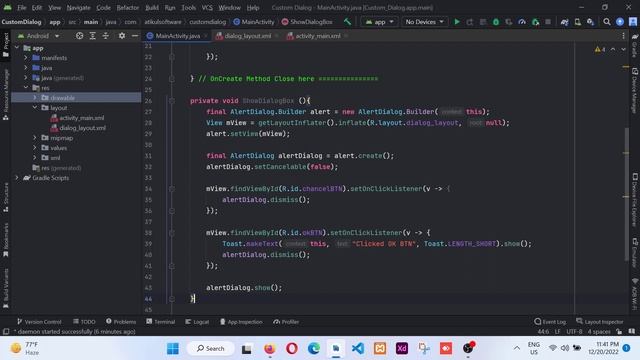The width and height of the screenshot is (640, 360).
Task: Open the No Devices dropdown
Action: [424, 22]
